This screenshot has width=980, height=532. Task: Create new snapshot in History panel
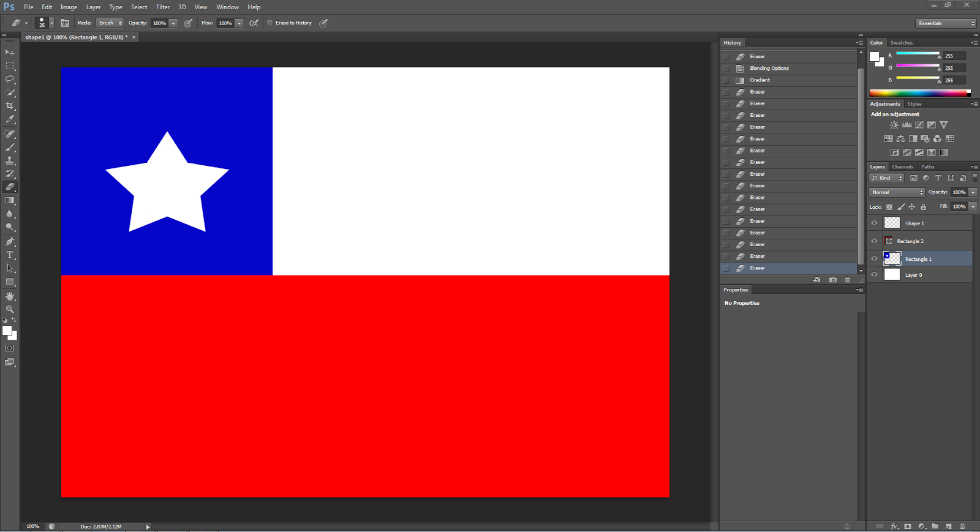tap(832, 280)
